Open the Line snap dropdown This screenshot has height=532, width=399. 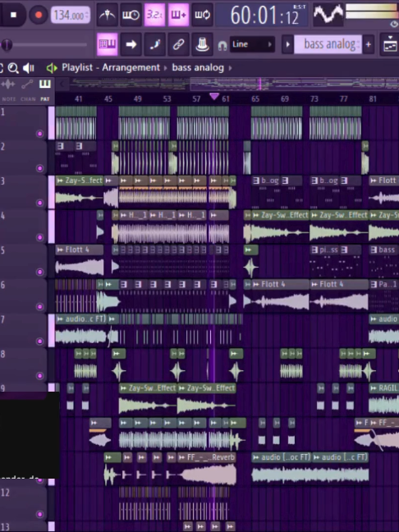(x=252, y=44)
